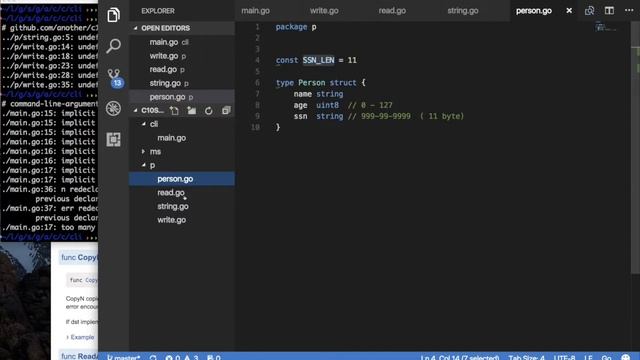Open Source Control view with badge 13
Screen dimensions: 640x360
tap(114, 78)
